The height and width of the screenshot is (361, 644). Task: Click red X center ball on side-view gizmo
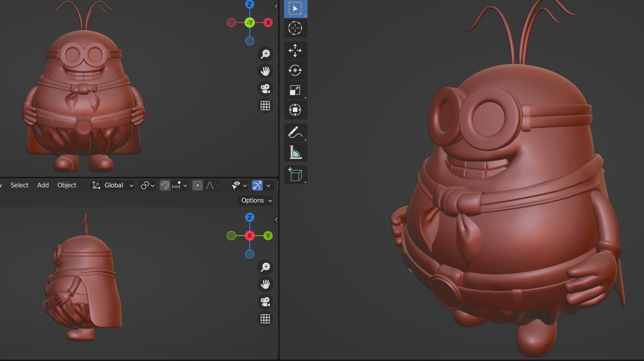[250, 236]
